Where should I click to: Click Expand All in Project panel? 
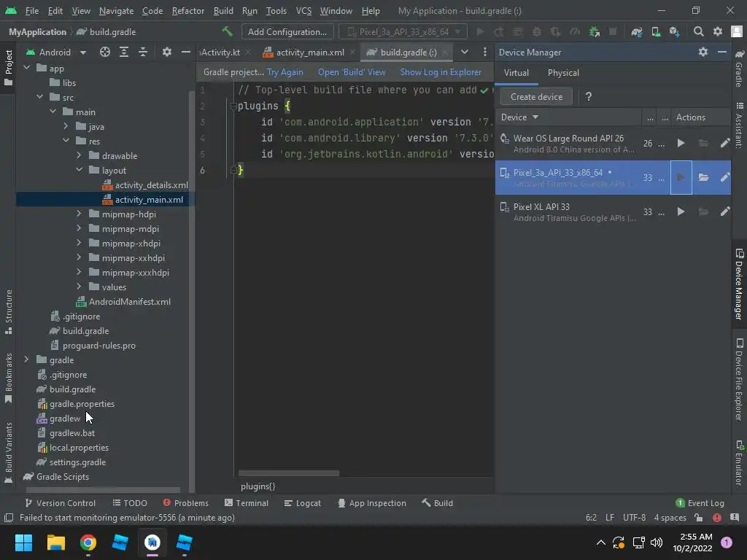[x=124, y=52]
